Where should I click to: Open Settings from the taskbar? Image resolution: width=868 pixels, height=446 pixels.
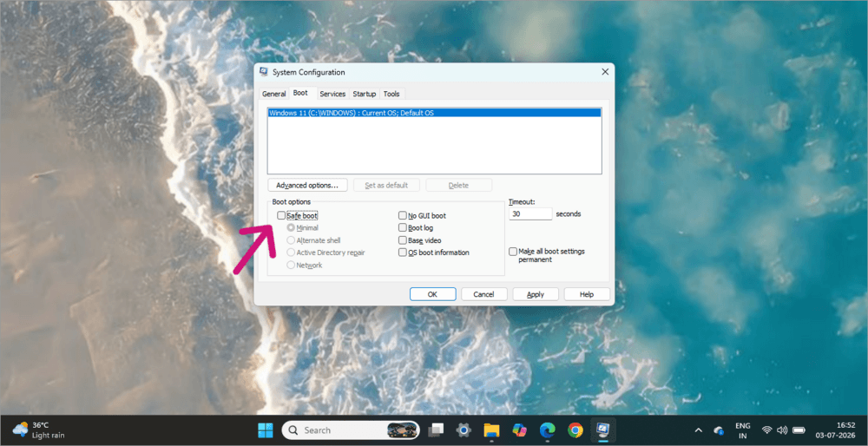[464, 430]
